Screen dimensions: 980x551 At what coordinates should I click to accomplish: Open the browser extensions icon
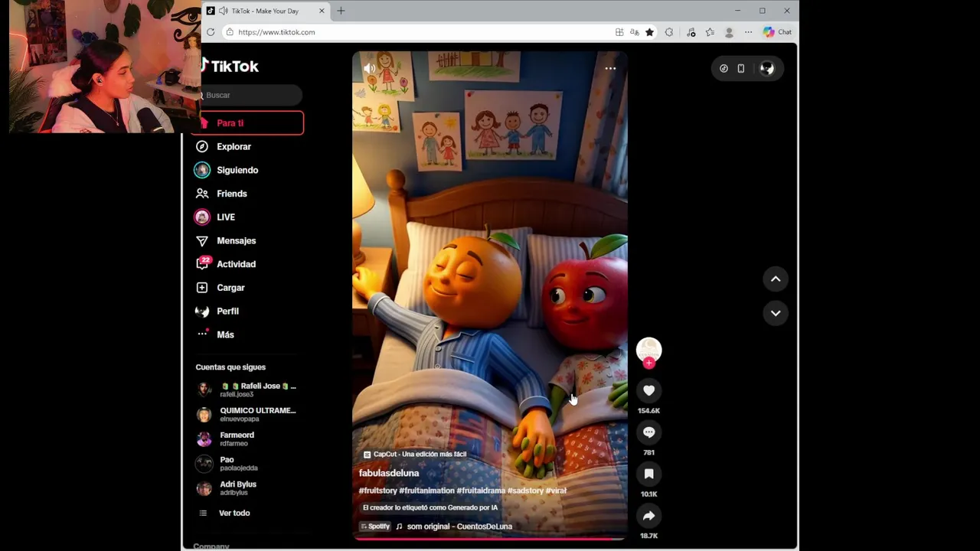669,32
